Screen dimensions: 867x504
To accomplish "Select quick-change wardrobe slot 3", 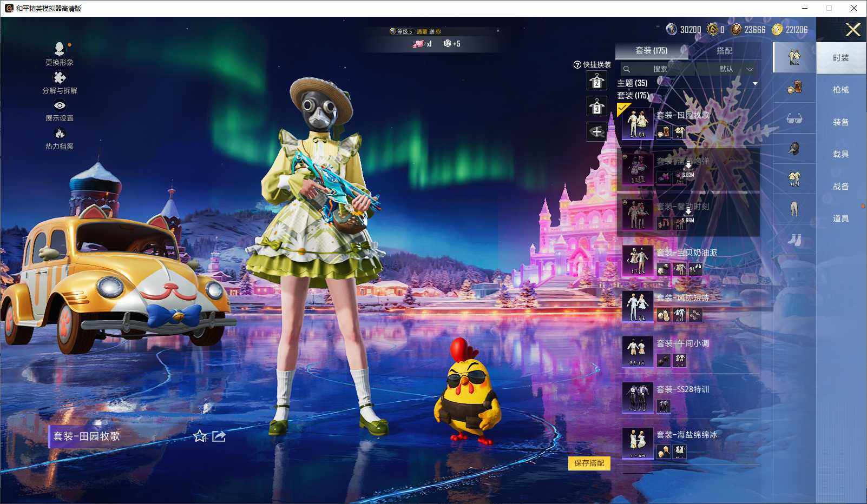I will pyautogui.click(x=596, y=107).
